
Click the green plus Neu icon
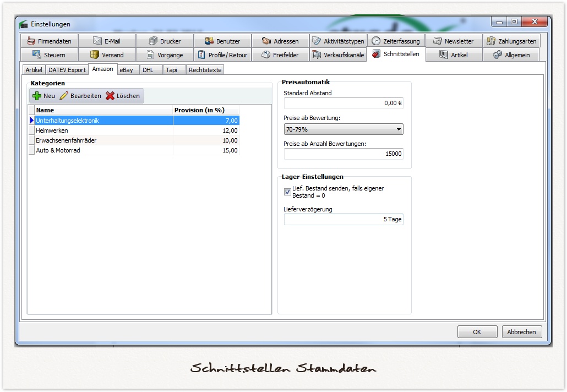(x=37, y=96)
